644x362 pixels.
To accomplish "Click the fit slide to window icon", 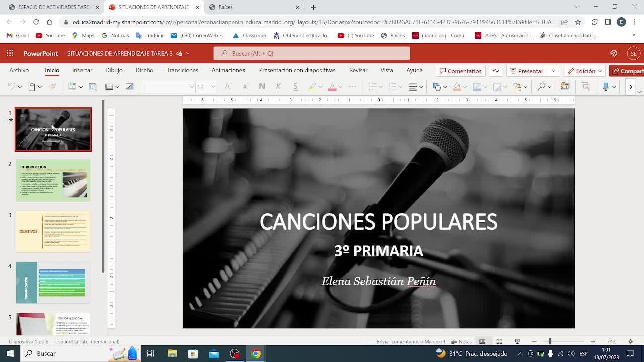I will (x=630, y=341).
